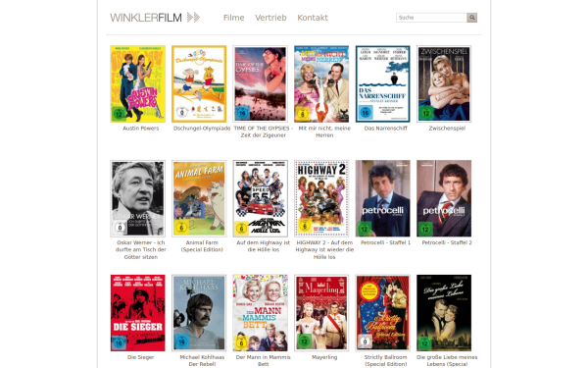The image size is (588, 368).
Task: Click the Oskar Werner title link
Action: click(x=140, y=249)
